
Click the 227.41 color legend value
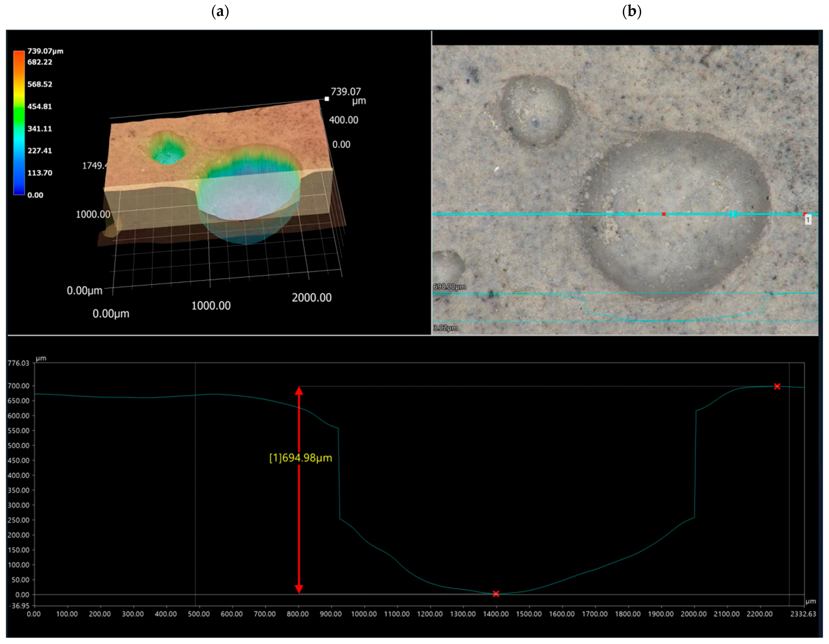(39, 151)
